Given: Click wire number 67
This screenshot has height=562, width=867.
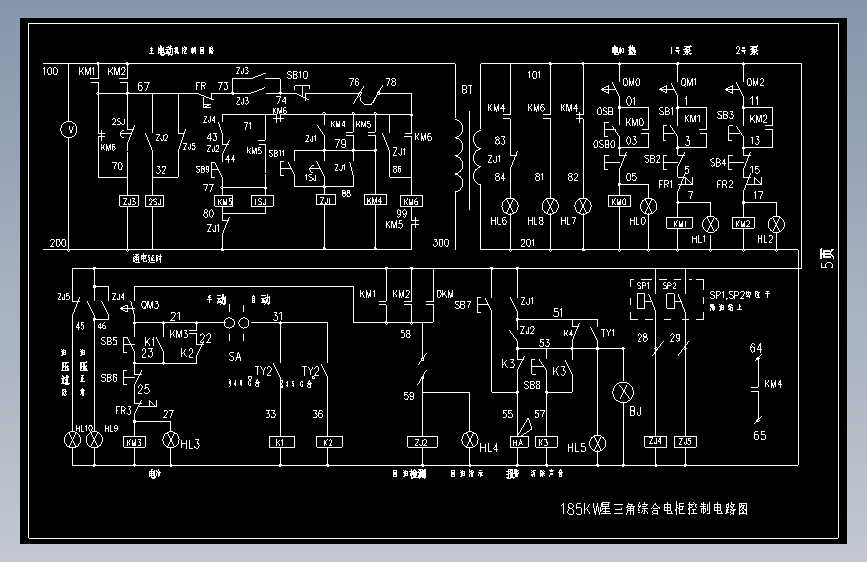Looking at the screenshot, I should click(144, 86).
